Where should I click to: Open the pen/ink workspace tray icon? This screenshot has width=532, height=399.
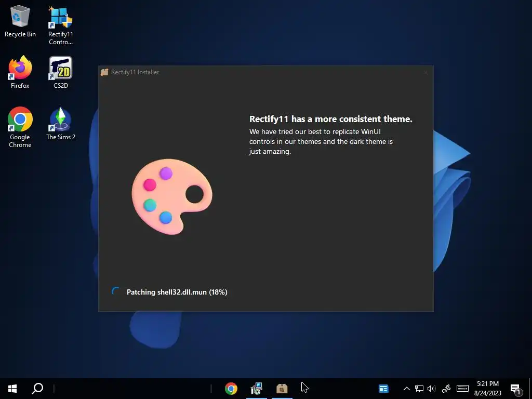pyautogui.click(x=446, y=389)
